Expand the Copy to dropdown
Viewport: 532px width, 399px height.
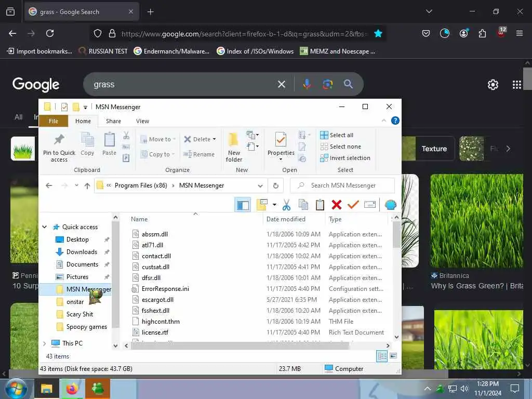(173, 154)
